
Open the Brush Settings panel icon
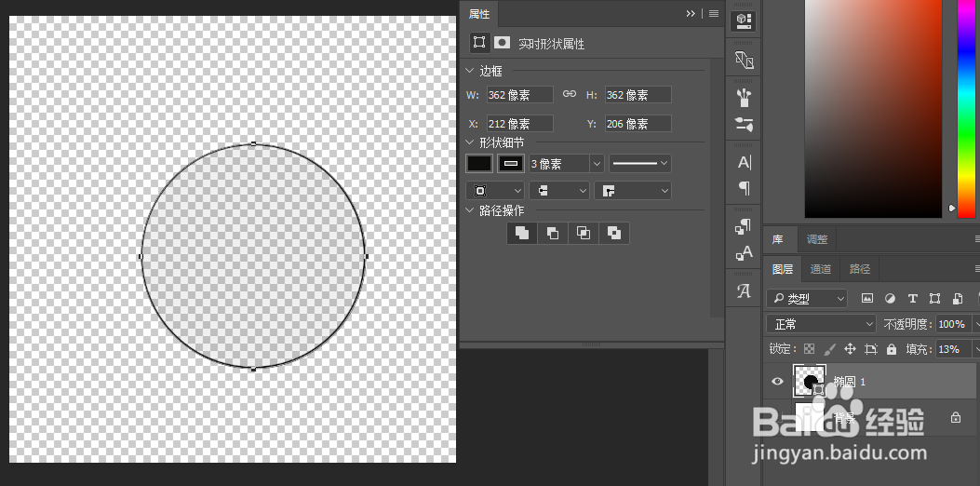pyautogui.click(x=744, y=124)
